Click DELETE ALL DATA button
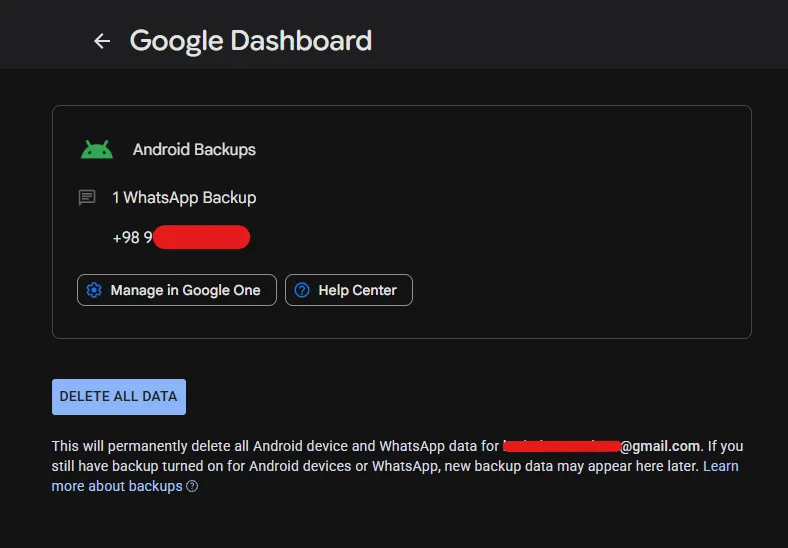The width and height of the screenshot is (788, 548). click(x=119, y=397)
